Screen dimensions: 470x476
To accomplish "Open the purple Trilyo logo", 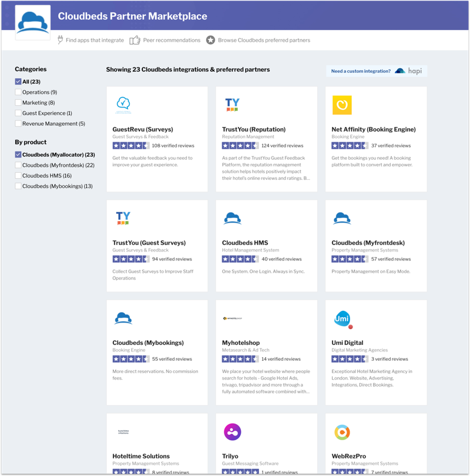I will tap(233, 432).
